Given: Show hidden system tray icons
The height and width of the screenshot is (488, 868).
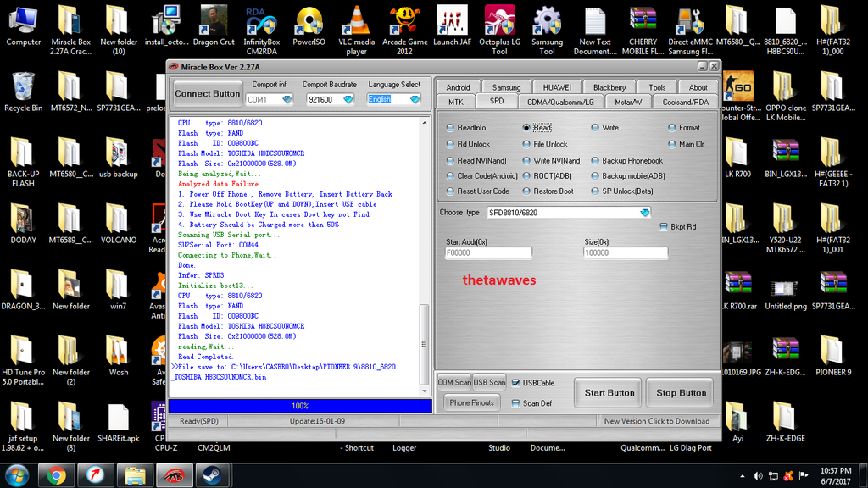Looking at the screenshot, I should 743,476.
